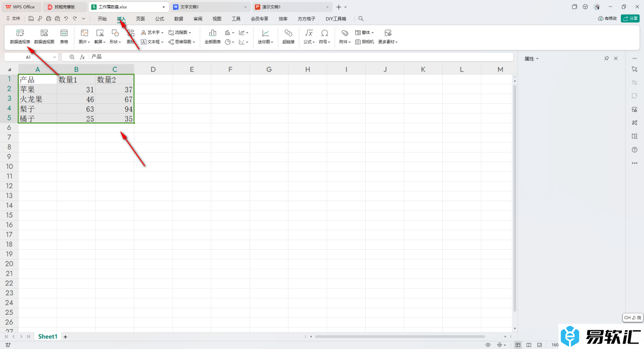Open the 迷你图 sparkline dropdown
The width and height of the screenshot is (644, 349).
point(266,37)
